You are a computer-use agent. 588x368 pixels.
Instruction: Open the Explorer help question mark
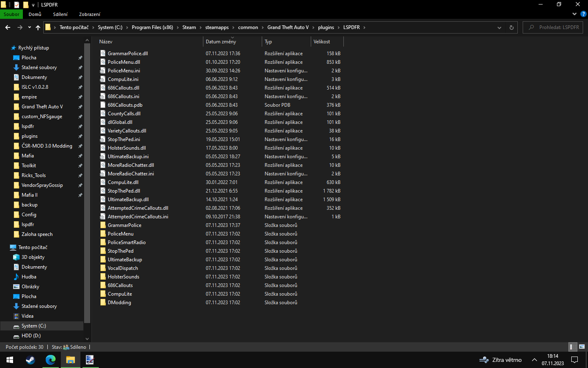coord(584,14)
